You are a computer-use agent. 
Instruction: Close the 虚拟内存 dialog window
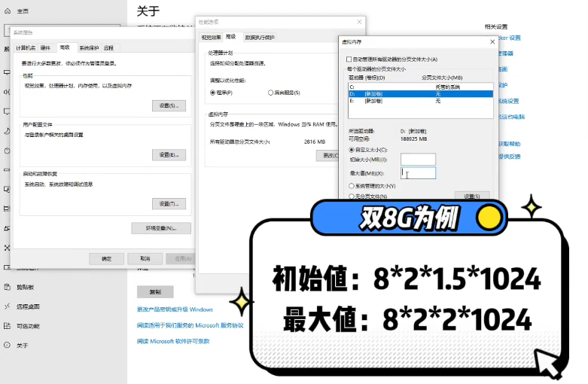[x=490, y=42]
